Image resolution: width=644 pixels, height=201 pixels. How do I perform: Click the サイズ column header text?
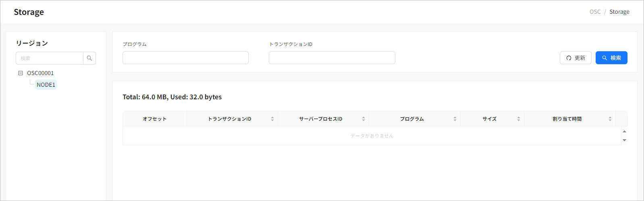[489, 119]
